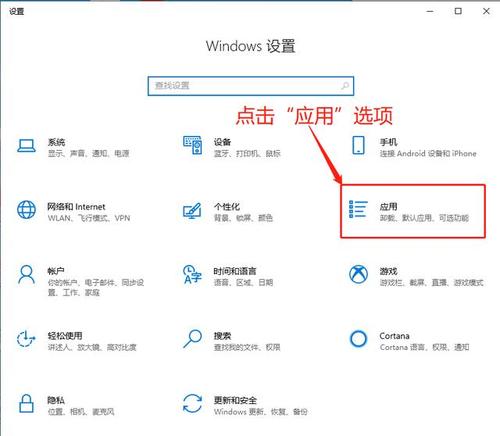Open the System laptop icon
The height and width of the screenshot is (436, 500).
click(26, 146)
